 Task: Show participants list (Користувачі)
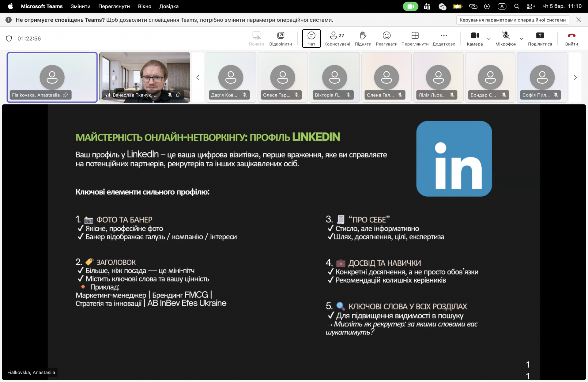coord(337,38)
